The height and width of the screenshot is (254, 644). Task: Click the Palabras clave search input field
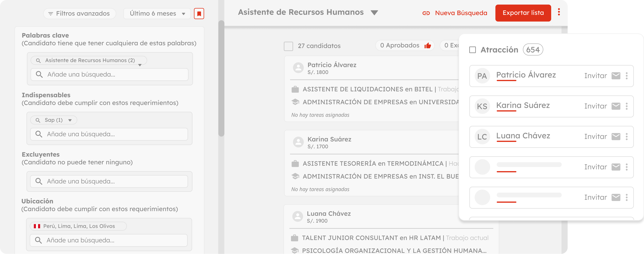(x=109, y=75)
